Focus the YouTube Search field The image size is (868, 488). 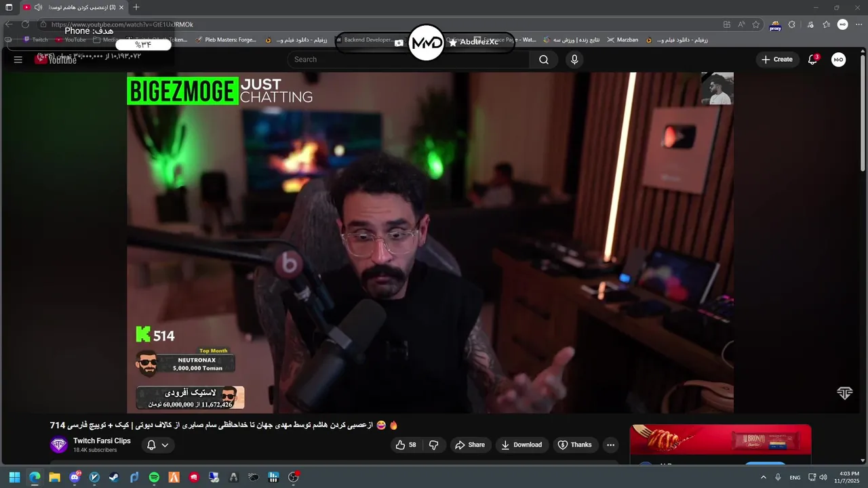[x=409, y=60]
